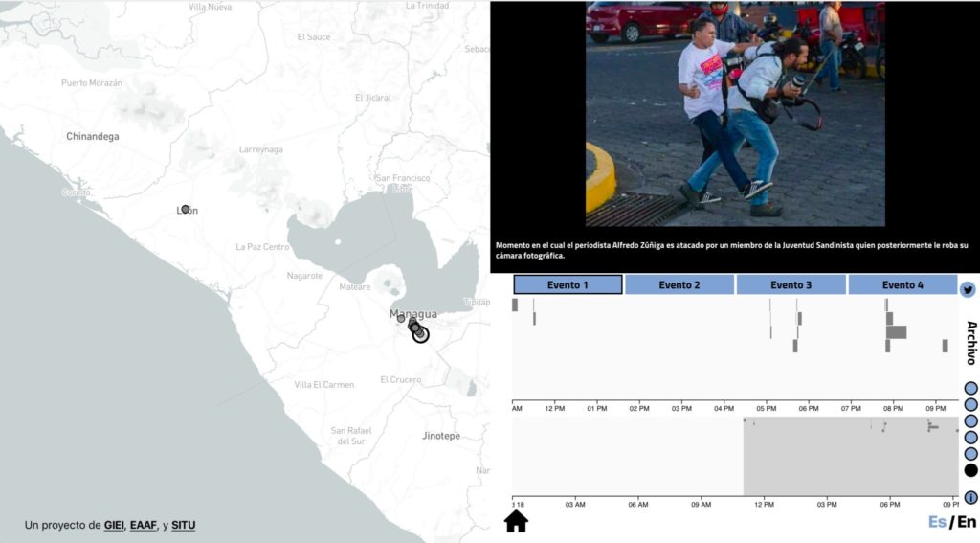
Task: Click the León map marker
Action: [186, 209]
